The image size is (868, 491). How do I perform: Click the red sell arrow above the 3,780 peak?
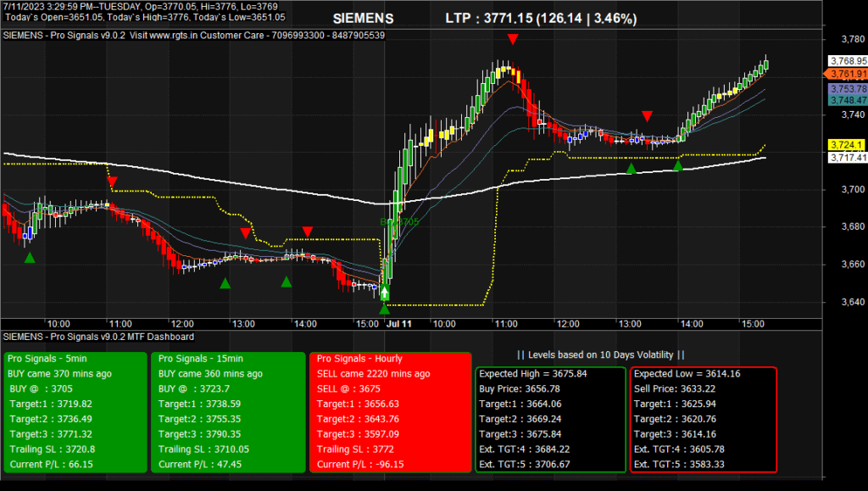tap(513, 39)
